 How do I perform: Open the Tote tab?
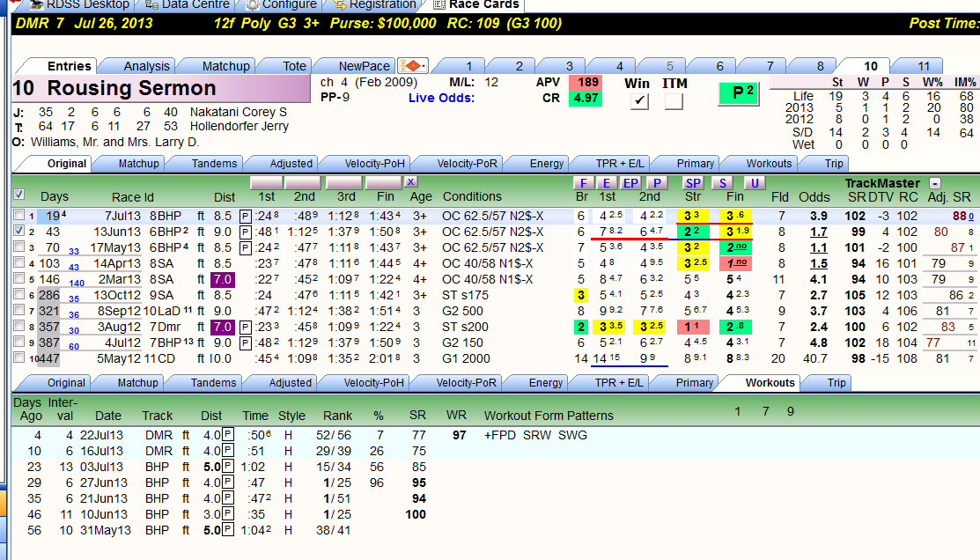[x=294, y=66]
